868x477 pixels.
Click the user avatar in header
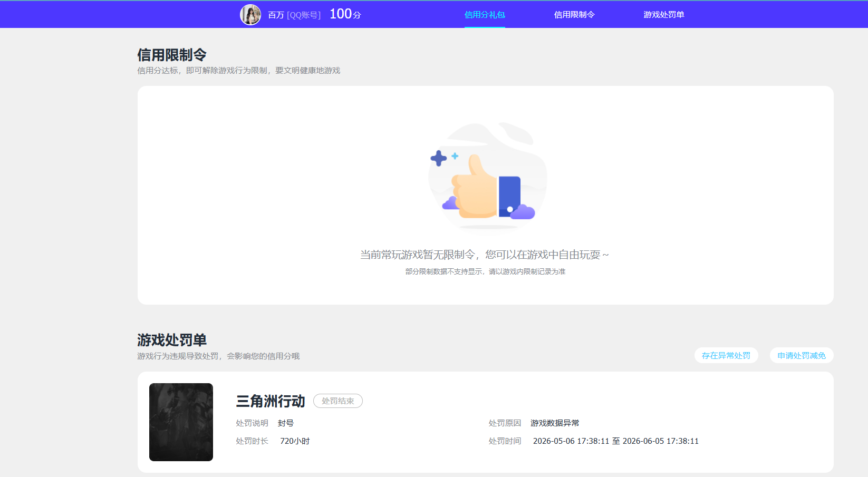point(250,15)
